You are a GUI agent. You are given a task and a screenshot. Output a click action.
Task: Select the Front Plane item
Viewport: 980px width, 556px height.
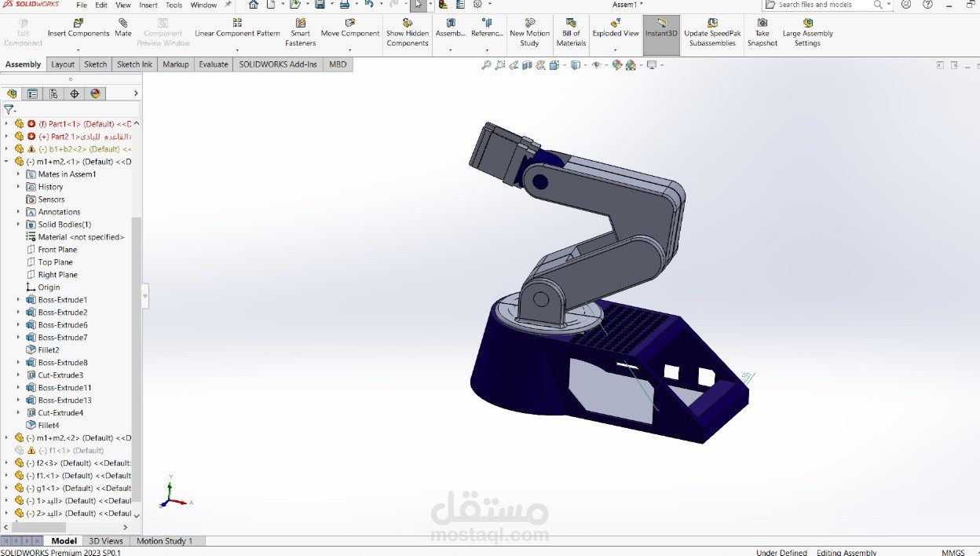(57, 250)
